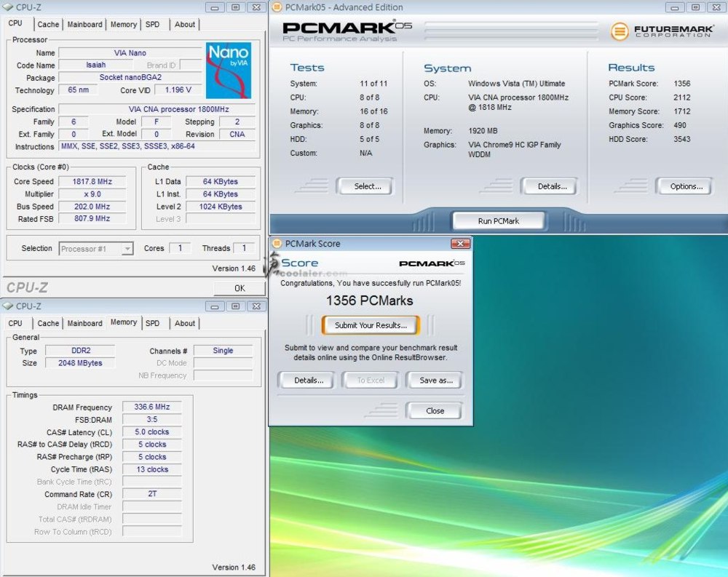Switch to CPU tab in lower CPU-Z
Screen dimensions: 728x577
point(15,324)
